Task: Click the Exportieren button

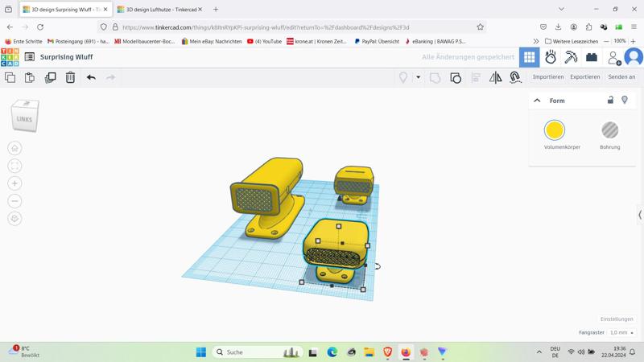Action: tap(584, 77)
